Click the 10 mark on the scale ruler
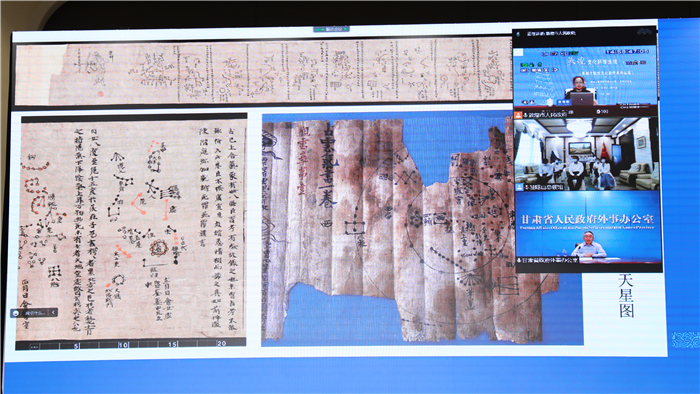The image size is (700, 394). [x=124, y=344]
